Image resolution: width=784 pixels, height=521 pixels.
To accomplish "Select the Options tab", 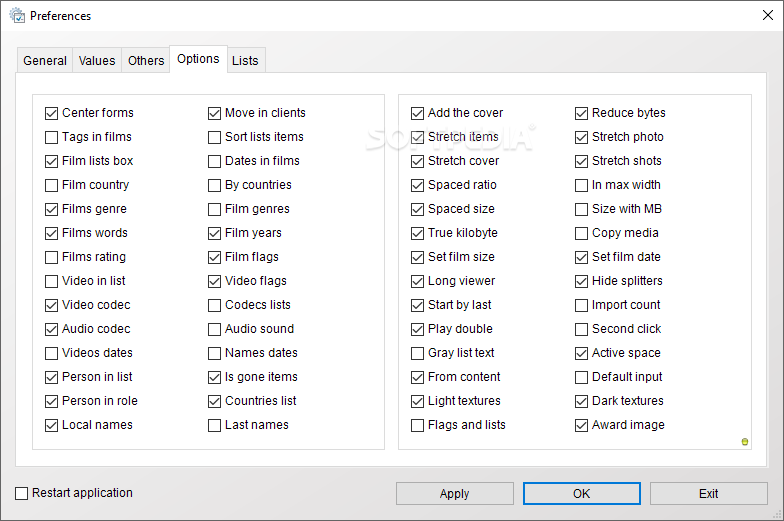I will click(x=198, y=59).
